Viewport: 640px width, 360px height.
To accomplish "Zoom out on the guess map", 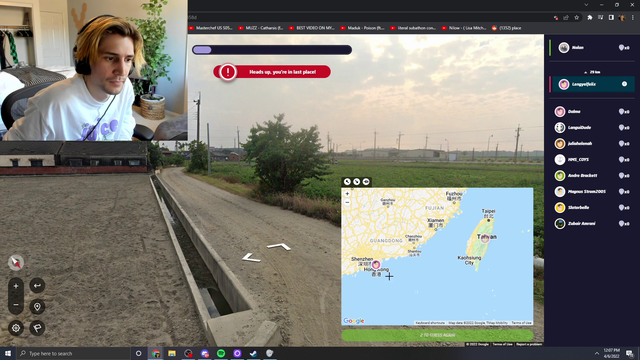I will click(347, 202).
